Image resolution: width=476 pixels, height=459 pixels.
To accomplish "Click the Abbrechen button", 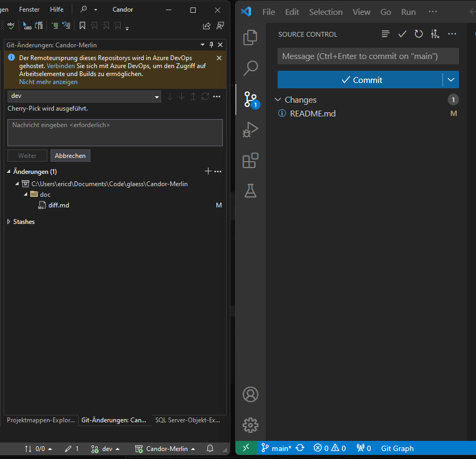I will [x=70, y=156].
